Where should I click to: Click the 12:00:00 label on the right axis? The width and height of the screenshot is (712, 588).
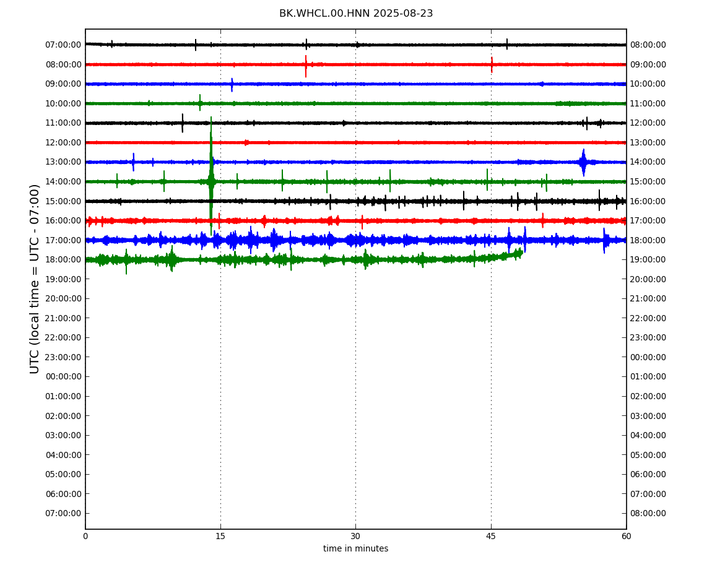(648, 123)
